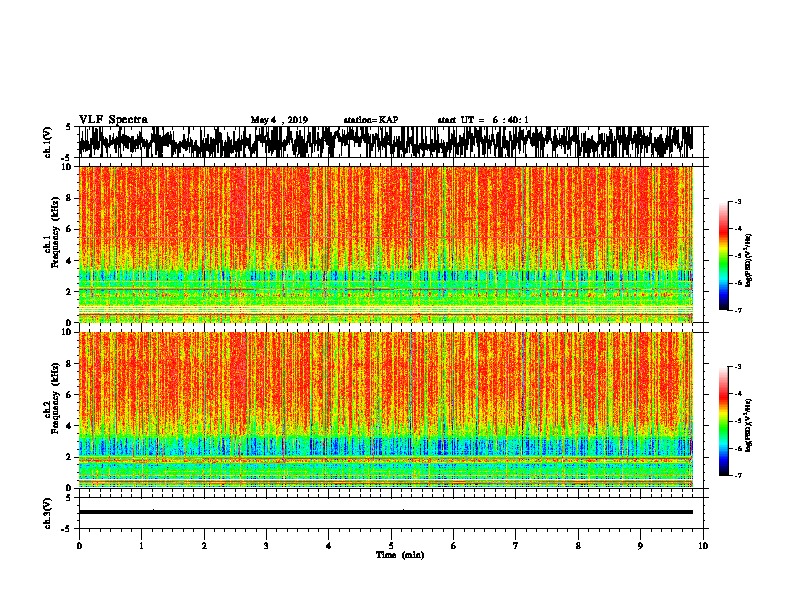This screenshot has height=612, width=792.
Task: Click the "Time (min)" axis label
Action: click(x=400, y=555)
